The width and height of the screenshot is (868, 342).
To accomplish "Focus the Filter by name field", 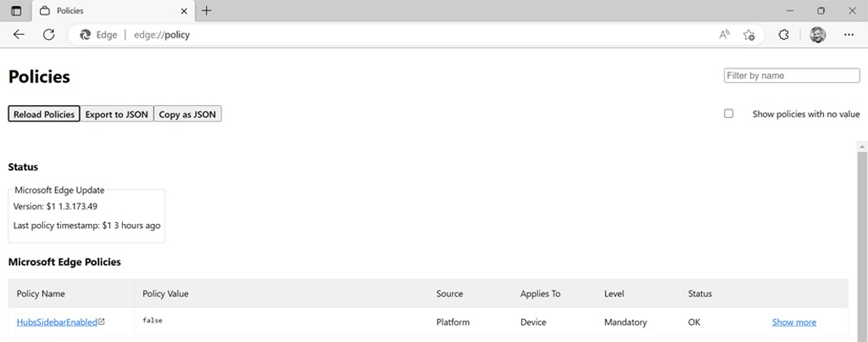I will coord(791,76).
